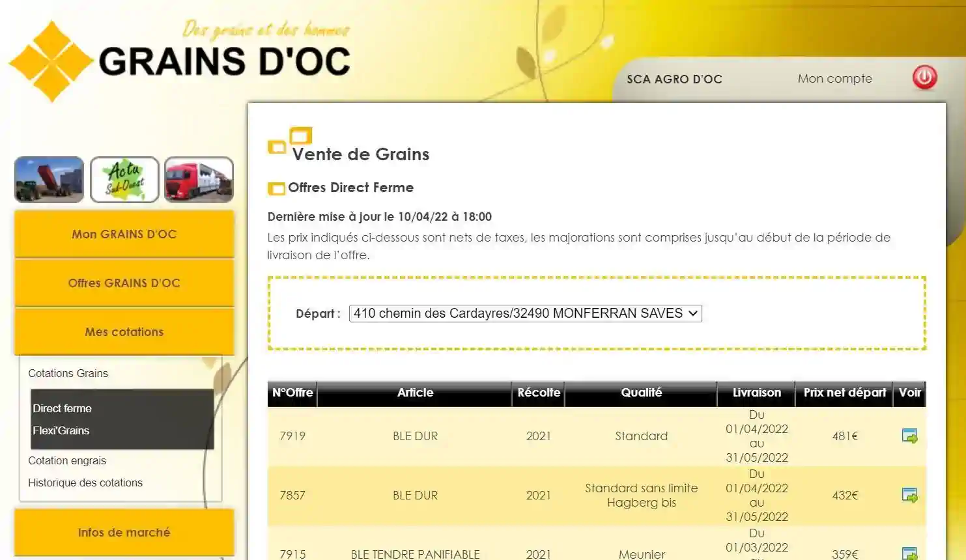Image resolution: width=966 pixels, height=560 pixels.
Task: Click the 359€ price cell
Action: (845, 554)
